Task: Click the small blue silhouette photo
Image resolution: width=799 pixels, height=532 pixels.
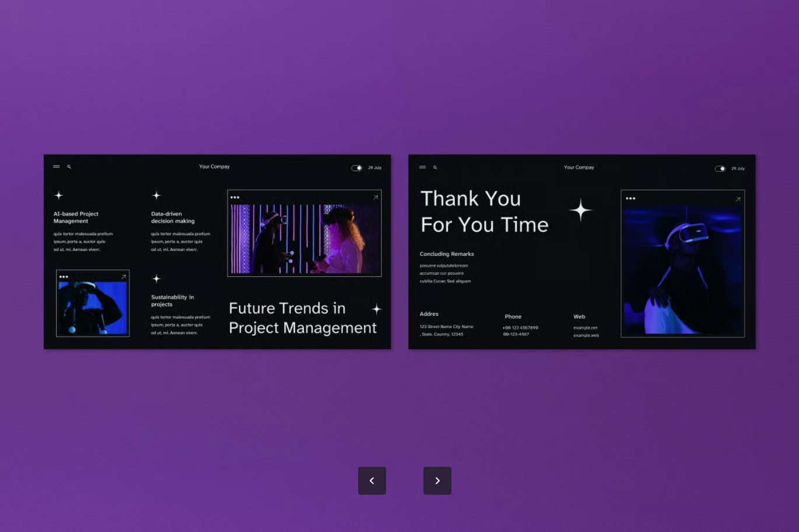Action: pyautogui.click(x=93, y=308)
